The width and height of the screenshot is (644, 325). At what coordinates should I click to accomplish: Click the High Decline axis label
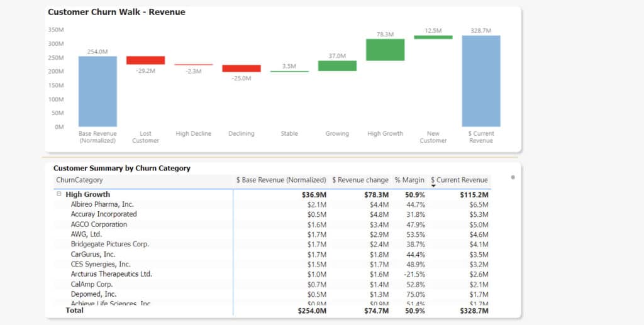pos(194,134)
